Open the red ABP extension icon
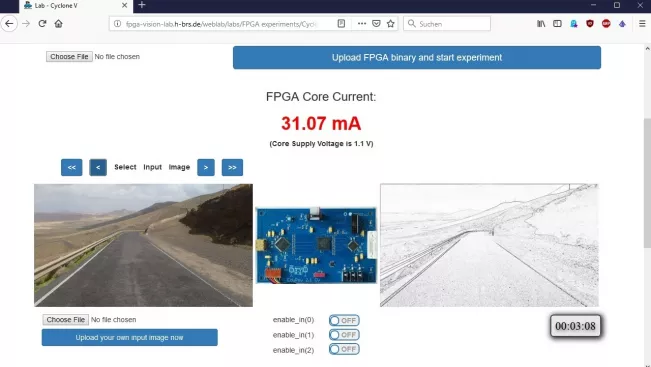651x367 pixels. [606, 24]
